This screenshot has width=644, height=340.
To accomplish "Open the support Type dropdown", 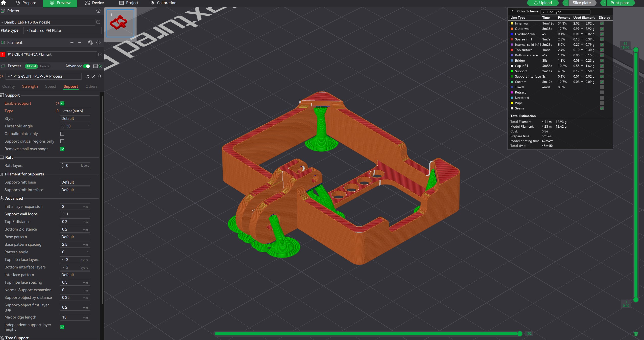I will pyautogui.click(x=75, y=111).
